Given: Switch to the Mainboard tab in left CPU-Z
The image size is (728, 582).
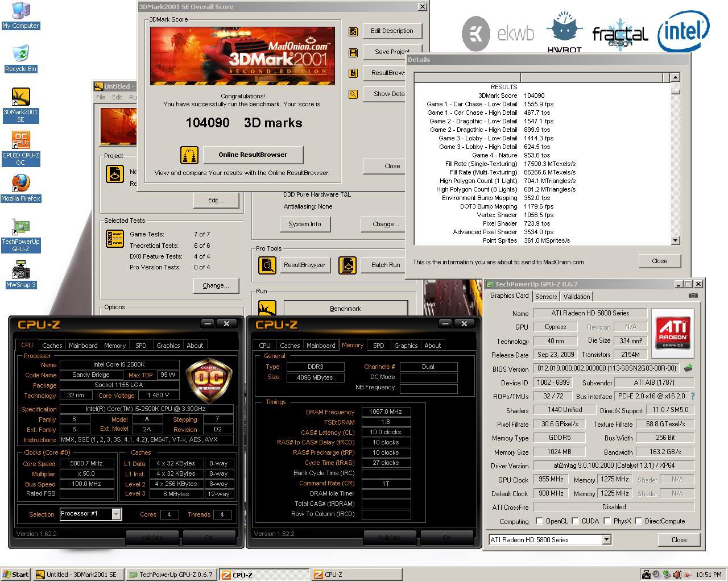Looking at the screenshot, I should click(83, 346).
